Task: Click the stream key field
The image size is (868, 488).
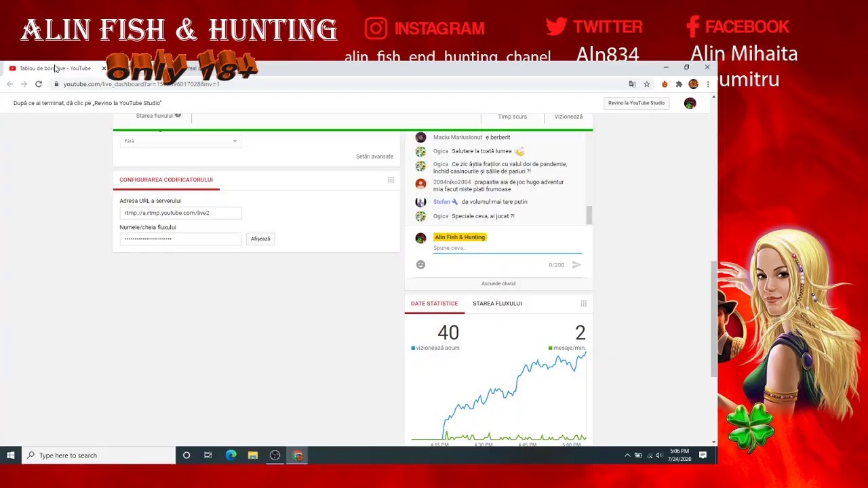Action: tap(180, 239)
